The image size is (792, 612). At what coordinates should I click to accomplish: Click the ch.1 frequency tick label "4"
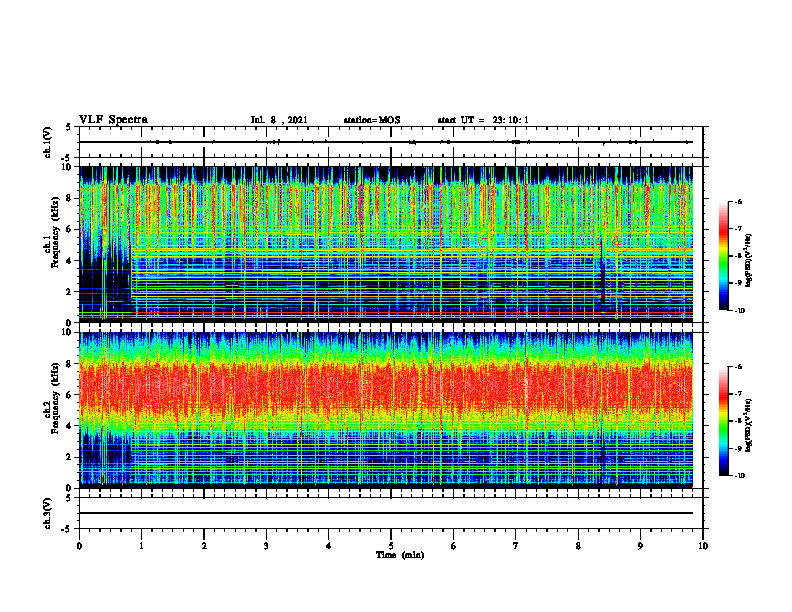pos(70,261)
